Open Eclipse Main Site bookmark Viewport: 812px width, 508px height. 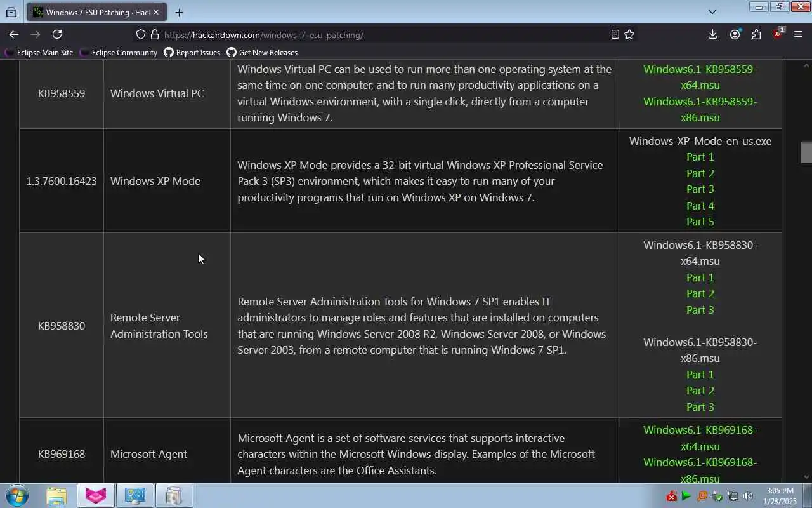pos(39,53)
